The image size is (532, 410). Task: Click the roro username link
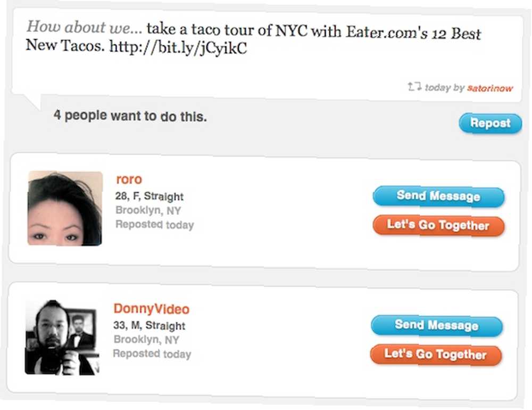[129, 179]
